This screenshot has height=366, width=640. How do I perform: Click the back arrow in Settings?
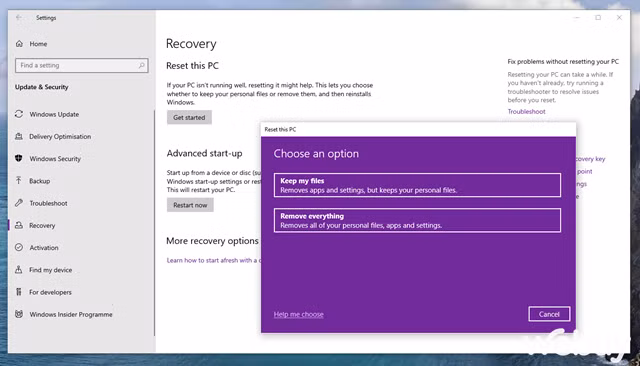(19, 18)
